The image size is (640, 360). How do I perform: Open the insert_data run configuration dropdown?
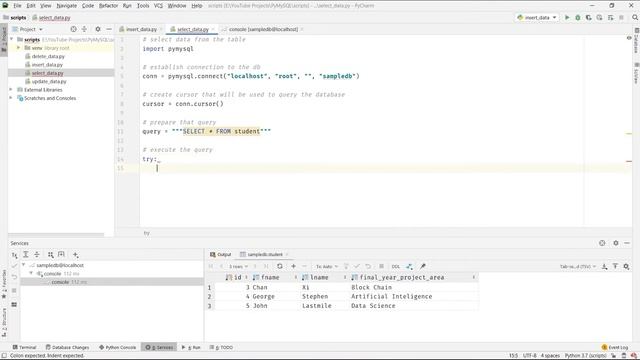coord(537,18)
